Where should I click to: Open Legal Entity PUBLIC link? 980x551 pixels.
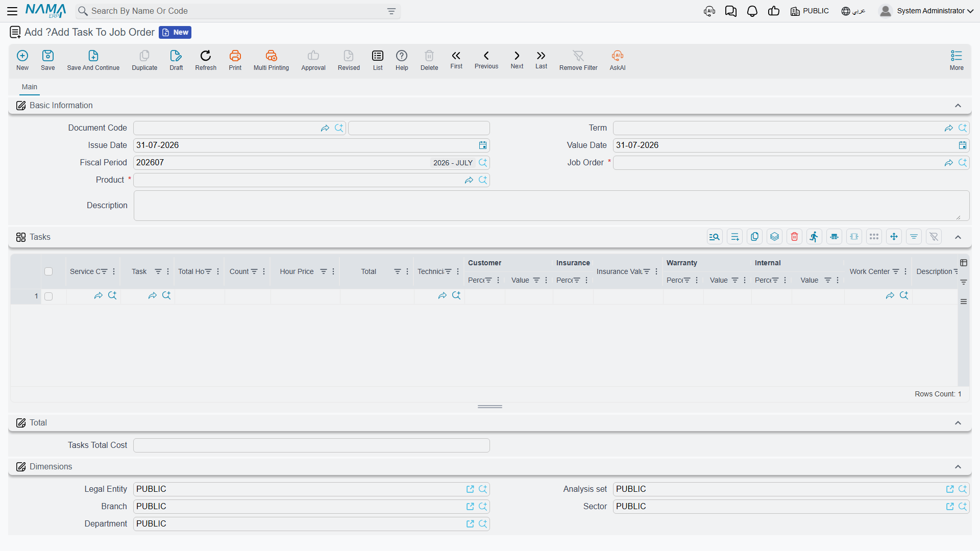click(x=470, y=489)
